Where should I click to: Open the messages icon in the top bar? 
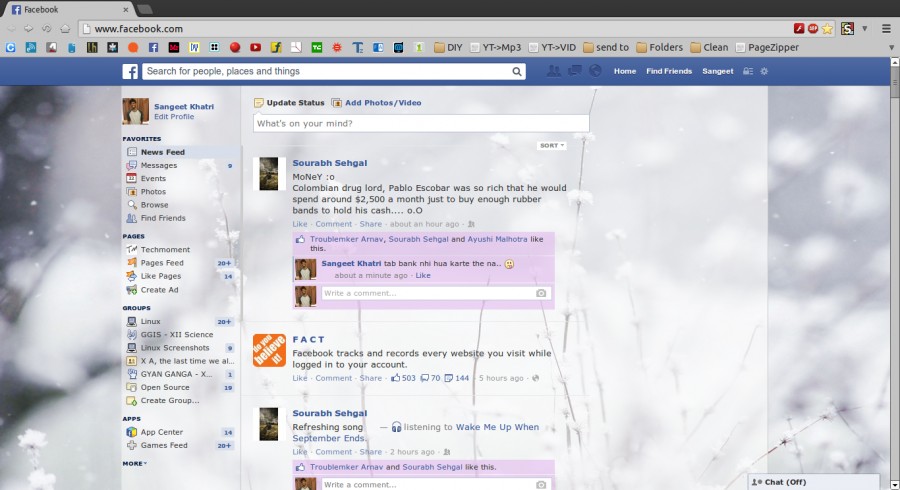(x=575, y=71)
